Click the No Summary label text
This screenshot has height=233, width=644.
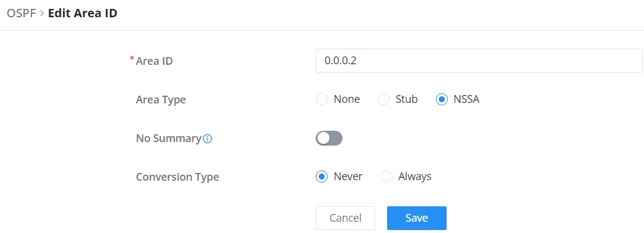(x=168, y=138)
